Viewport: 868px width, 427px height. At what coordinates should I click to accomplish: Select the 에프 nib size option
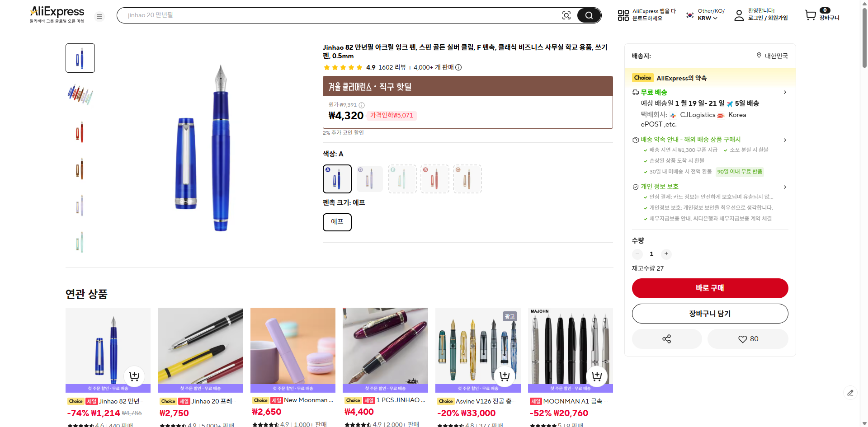[337, 222]
